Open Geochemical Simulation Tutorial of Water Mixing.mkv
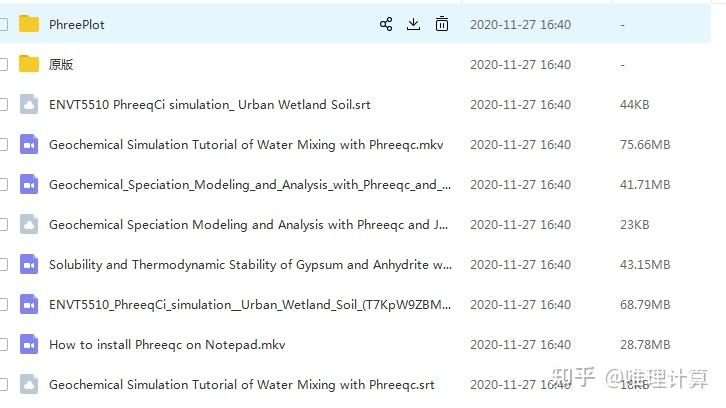726x408 pixels. 246,144
